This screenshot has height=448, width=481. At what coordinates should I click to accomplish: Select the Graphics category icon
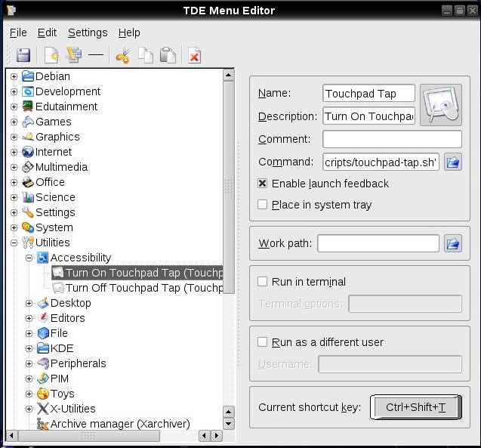(x=28, y=137)
